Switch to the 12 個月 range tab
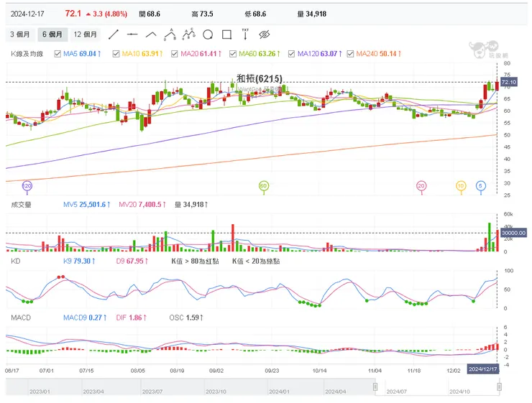 tap(86, 34)
